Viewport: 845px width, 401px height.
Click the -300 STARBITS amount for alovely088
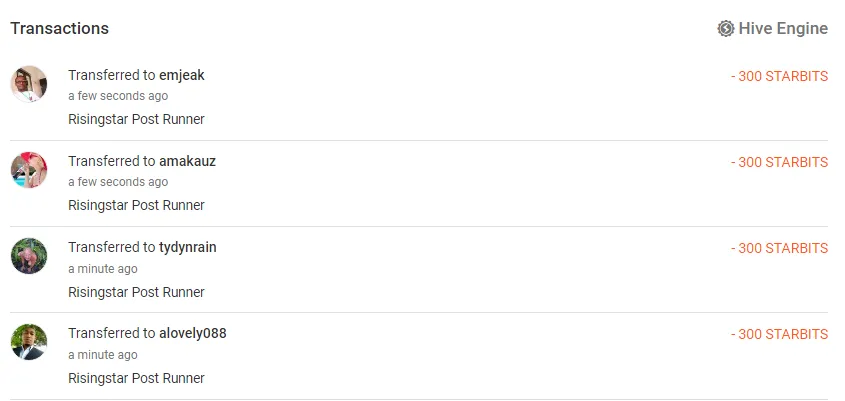(779, 334)
